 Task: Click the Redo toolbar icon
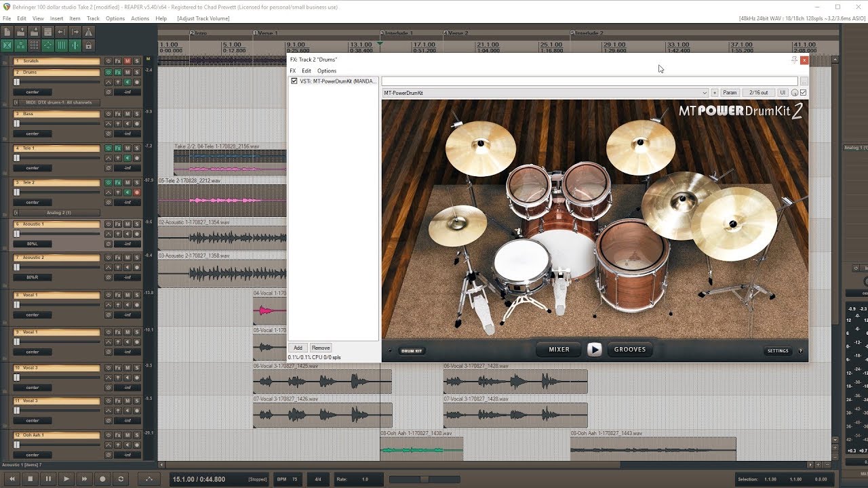[75, 32]
